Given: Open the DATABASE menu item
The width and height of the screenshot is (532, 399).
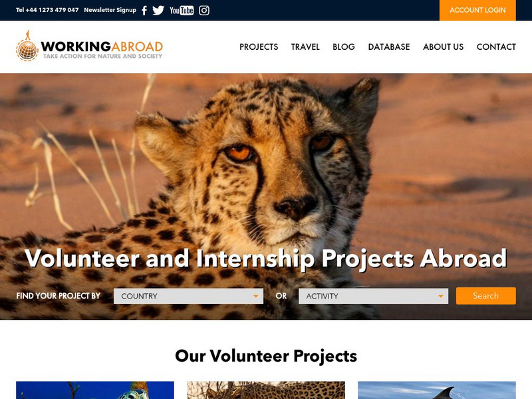Looking at the screenshot, I should 389,47.
